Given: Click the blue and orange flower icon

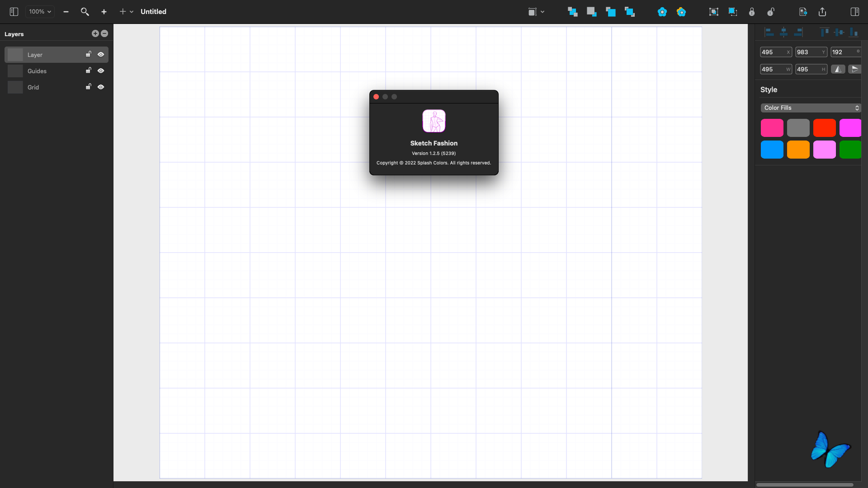Looking at the screenshot, I should 681,12.
